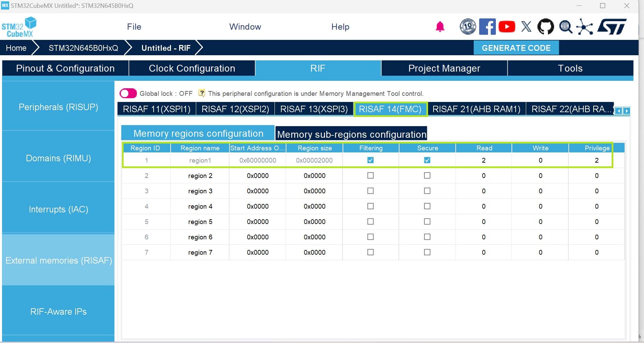The width and height of the screenshot is (644, 343).
Task: Click the help question mark beside Global lock
Action: (202, 93)
